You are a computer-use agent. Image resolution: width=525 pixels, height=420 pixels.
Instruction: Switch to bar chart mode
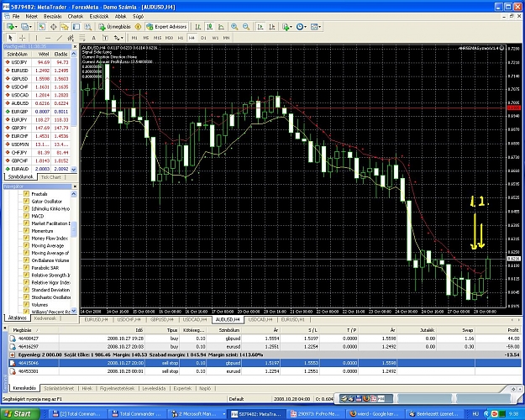198,27
